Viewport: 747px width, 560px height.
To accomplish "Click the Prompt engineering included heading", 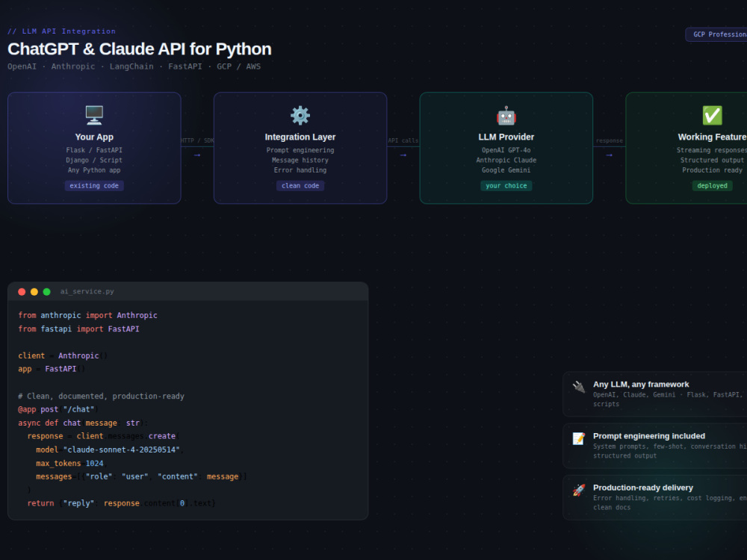I will tap(649, 436).
